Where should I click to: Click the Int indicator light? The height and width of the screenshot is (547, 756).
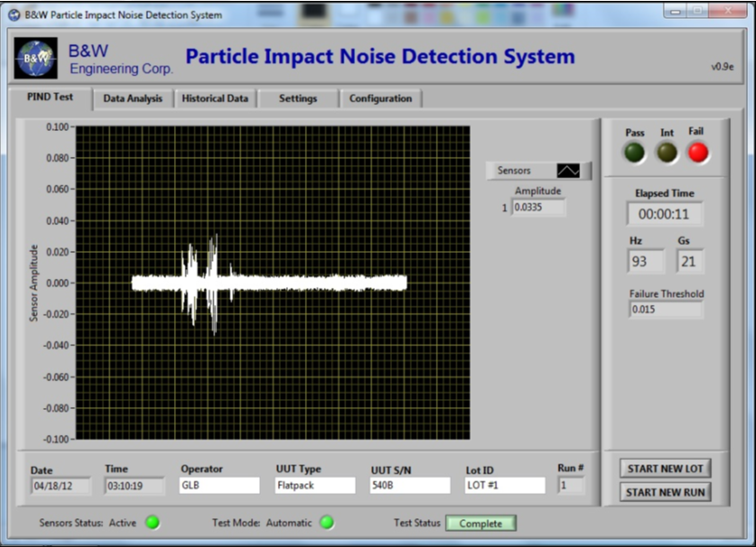coord(667,152)
